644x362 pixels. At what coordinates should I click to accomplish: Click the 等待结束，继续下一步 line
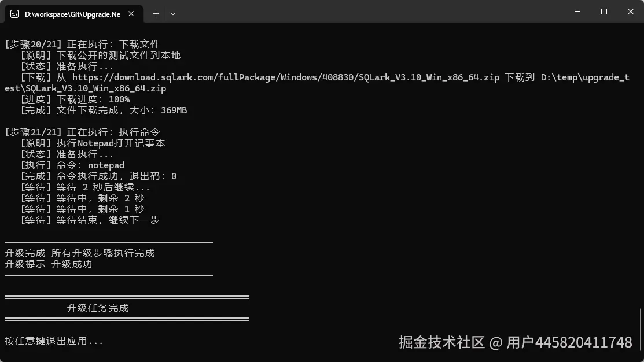pyautogui.click(x=90, y=220)
